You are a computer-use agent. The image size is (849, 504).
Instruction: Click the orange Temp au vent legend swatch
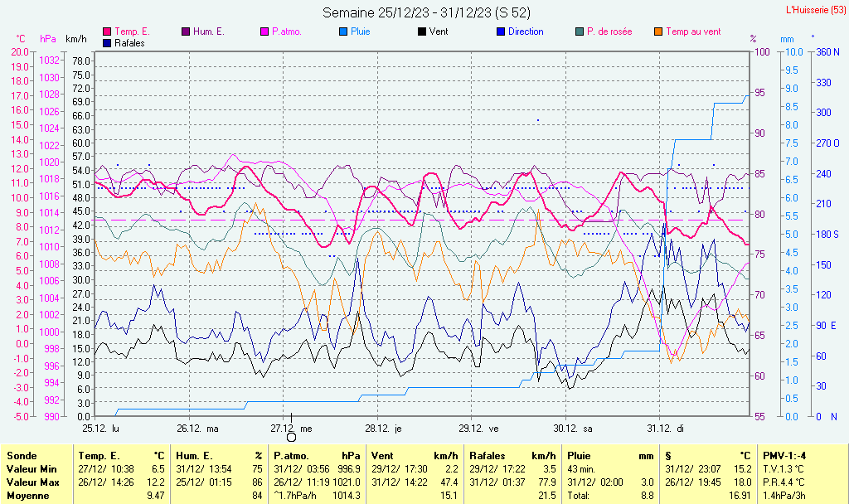pyautogui.click(x=658, y=32)
